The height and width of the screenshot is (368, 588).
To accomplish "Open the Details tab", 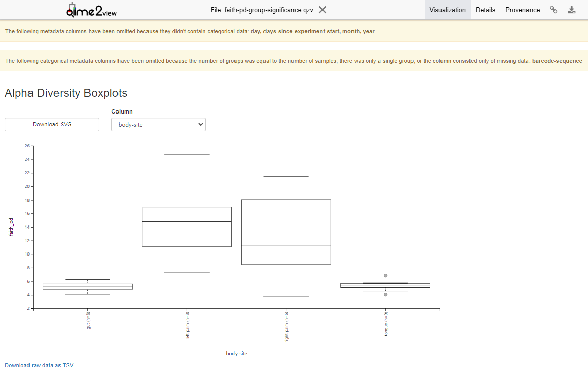I will tap(485, 10).
